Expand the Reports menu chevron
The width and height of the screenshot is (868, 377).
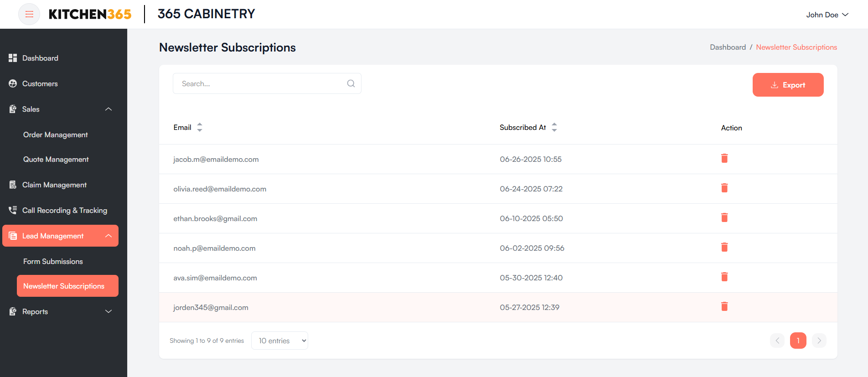click(108, 311)
